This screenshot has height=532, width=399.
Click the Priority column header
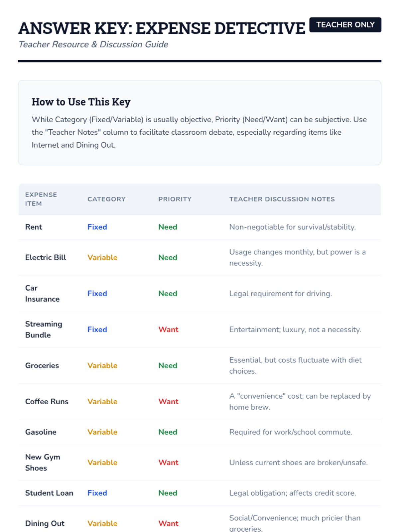(175, 199)
